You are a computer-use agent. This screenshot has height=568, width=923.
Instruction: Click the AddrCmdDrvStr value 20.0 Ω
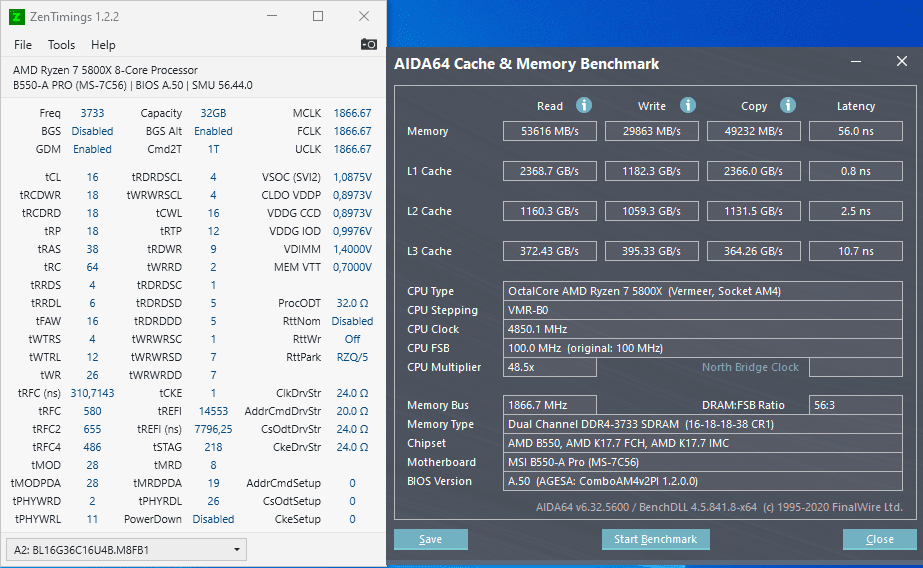click(353, 411)
